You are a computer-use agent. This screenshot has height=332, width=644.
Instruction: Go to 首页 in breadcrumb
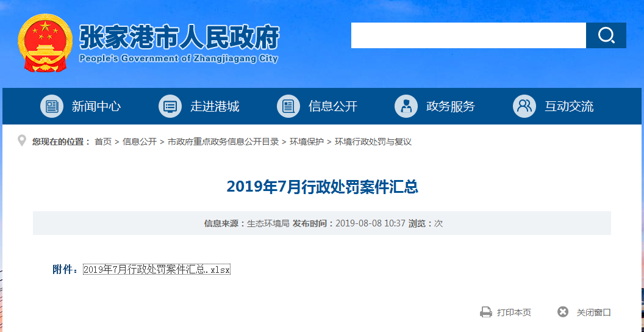[103, 142]
